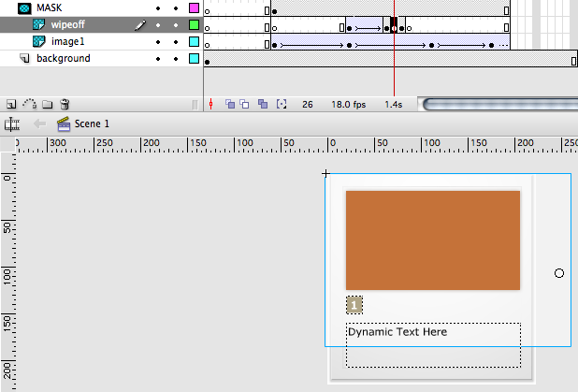Click green outline swatch of wipeoff layer
The height and width of the screenshot is (392, 578).
(194, 24)
